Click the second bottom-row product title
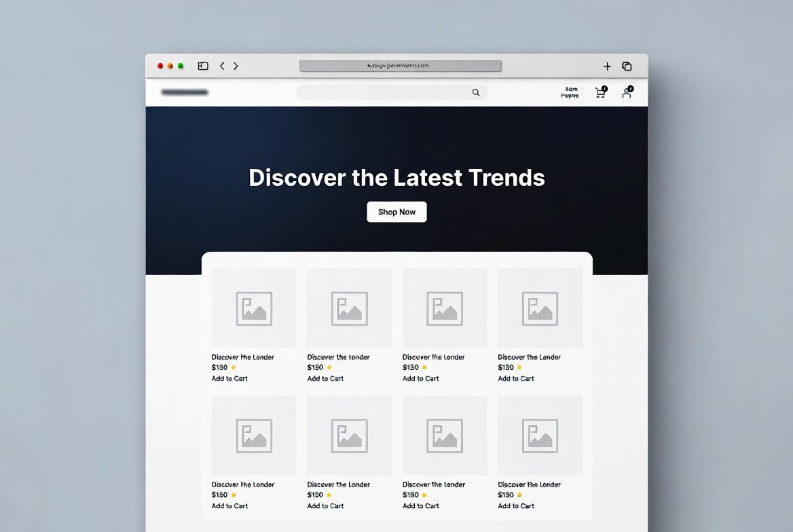Image resolution: width=793 pixels, height=532 pixels. click(338, 484)
